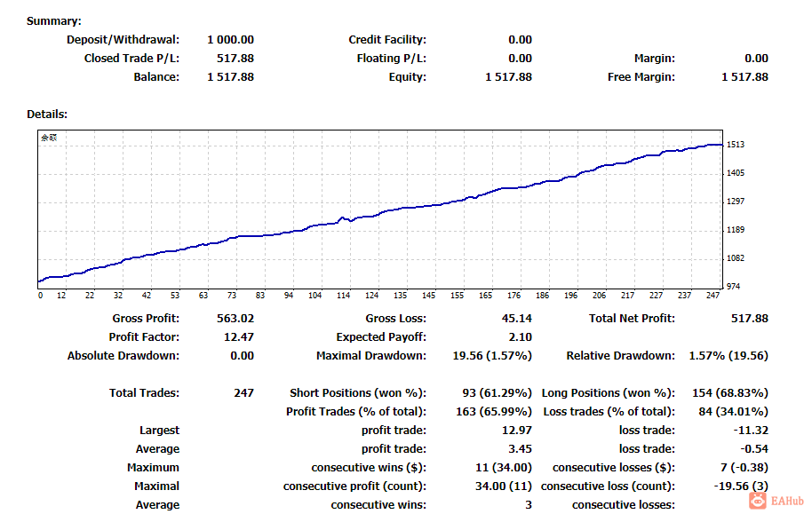Click the balance chart legend label
The width and height of the screenshot is (812, 514).
pos(49,138)
